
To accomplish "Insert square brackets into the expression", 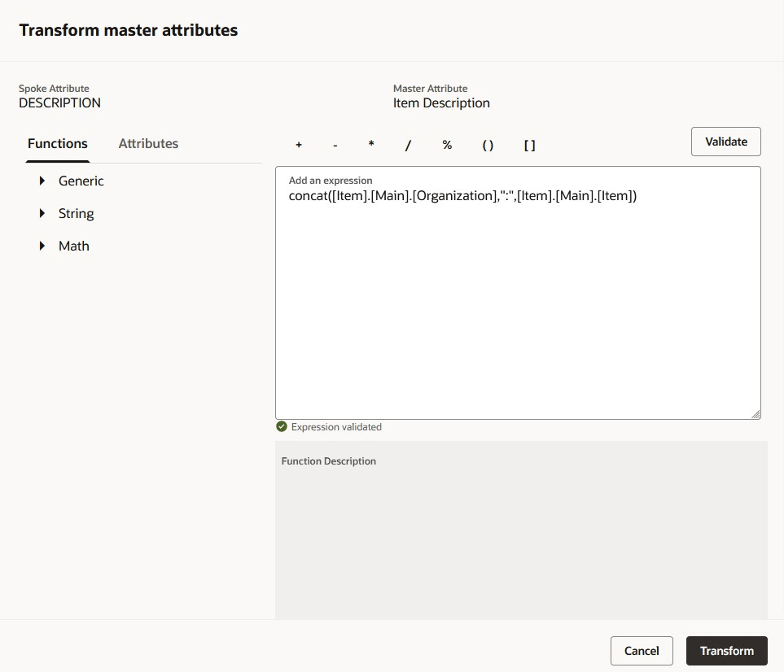I will 529,145.
